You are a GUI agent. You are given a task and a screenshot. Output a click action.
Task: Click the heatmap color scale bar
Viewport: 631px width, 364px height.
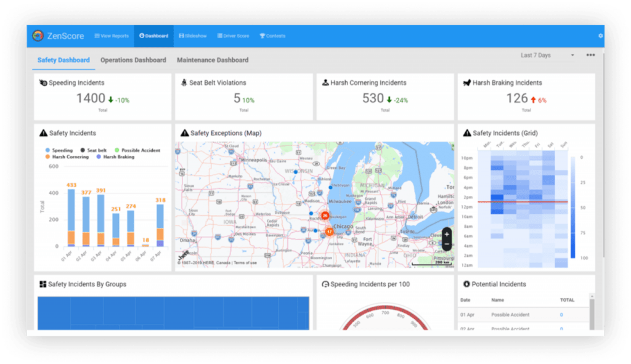click(x=573, y=208)
